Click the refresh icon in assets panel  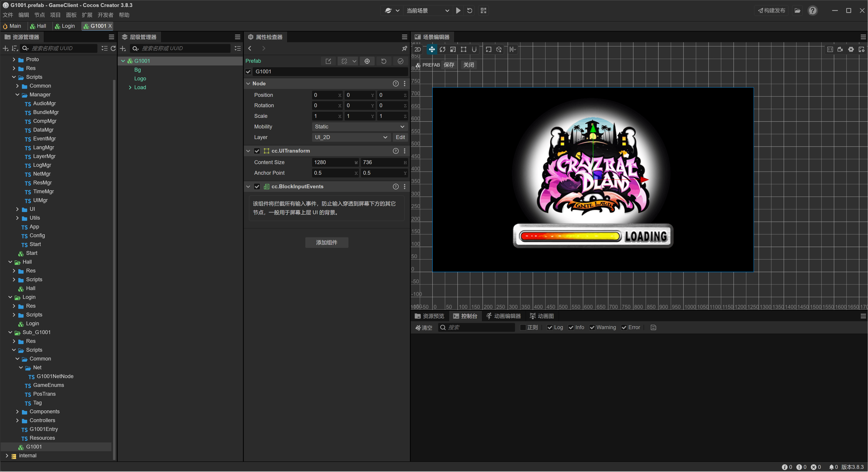[113, 49]
